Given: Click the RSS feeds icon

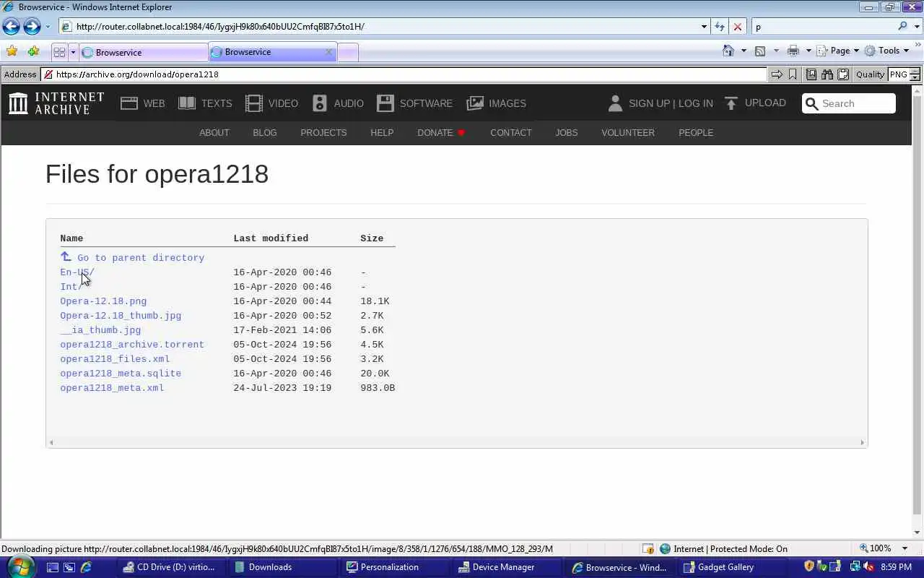Looking at the screenshot, I should coord(760,51).
